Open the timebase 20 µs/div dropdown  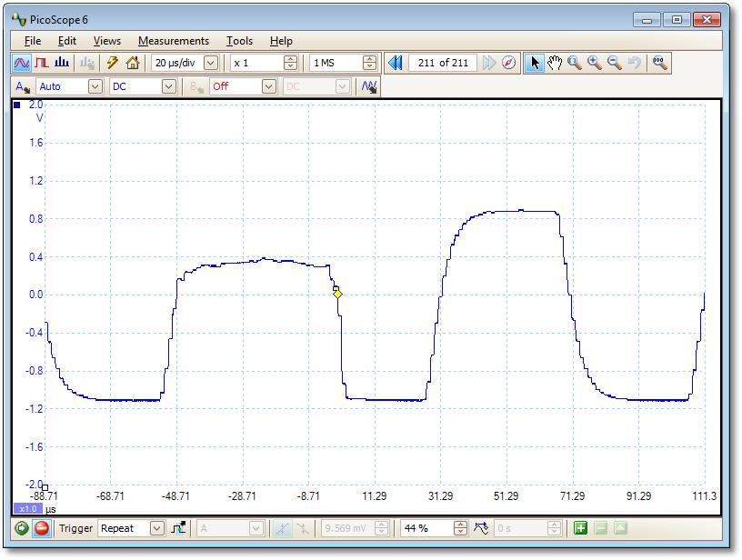pos(211,63)
